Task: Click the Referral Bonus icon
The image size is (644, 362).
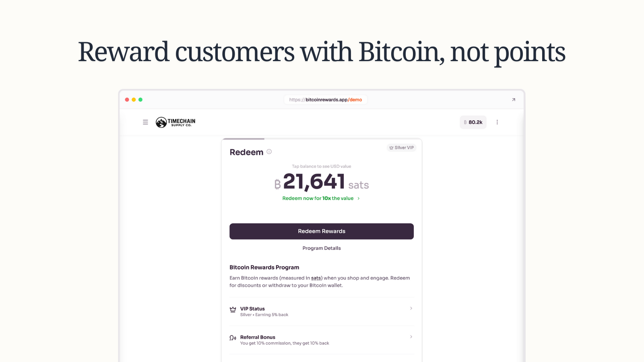Action: (x=233, y=338)
